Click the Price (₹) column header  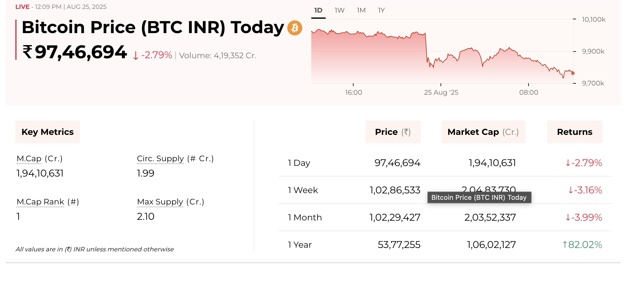tap(392, 132)
